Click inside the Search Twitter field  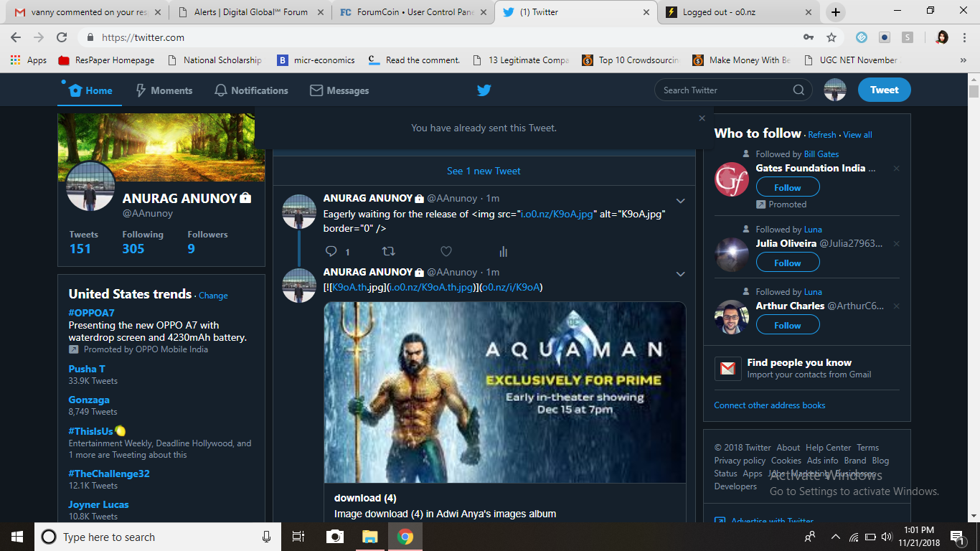tap(725, 90)
